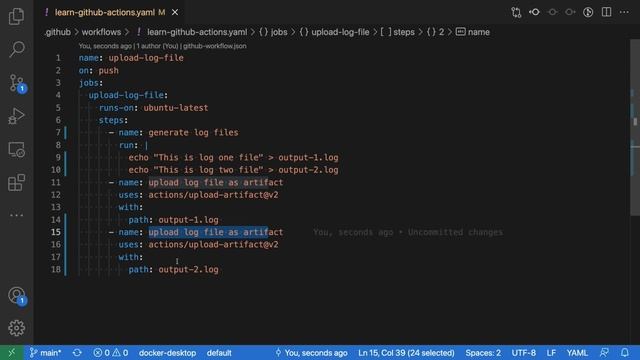Click breadcrumb array item 2
The height and width of the screenshot is (360, 640).
pos(436,32)
